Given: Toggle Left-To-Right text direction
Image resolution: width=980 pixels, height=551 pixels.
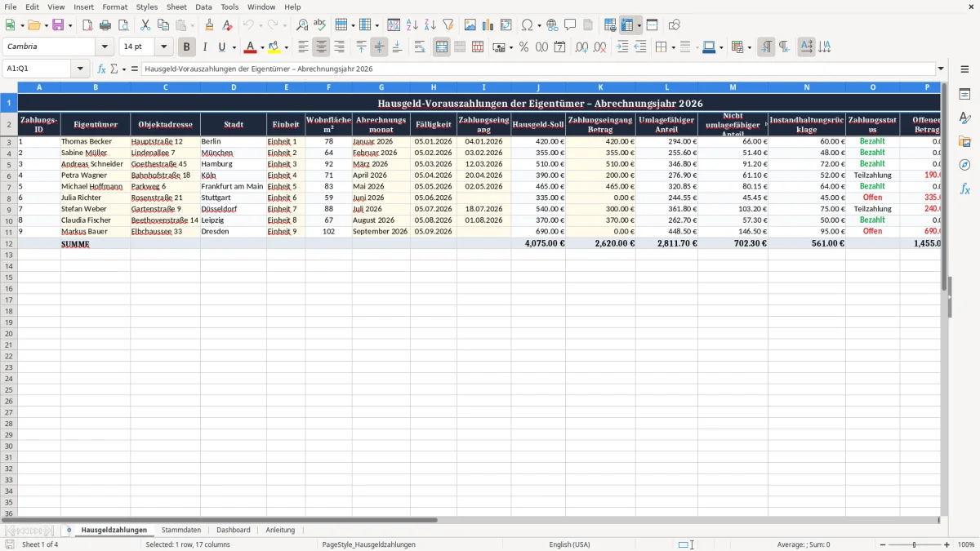Looking at the screenshot, I should coord(766,47).
